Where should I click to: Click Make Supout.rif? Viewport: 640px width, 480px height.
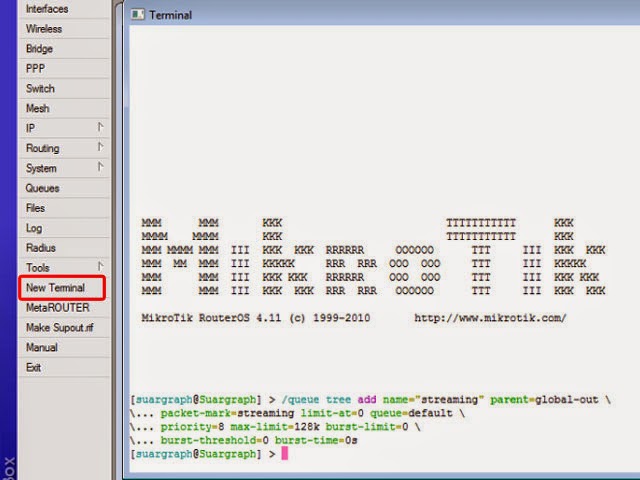(x=64, y=327)
